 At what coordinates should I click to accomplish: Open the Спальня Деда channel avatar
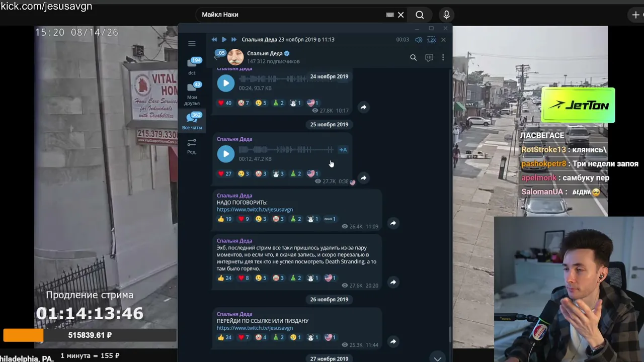pyautogui.click(x=235, y=57)
